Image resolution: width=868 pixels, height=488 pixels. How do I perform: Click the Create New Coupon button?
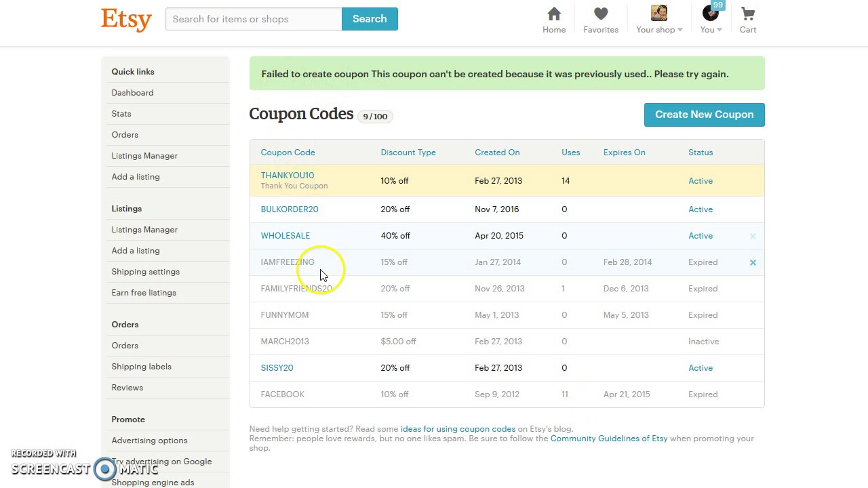704,115
